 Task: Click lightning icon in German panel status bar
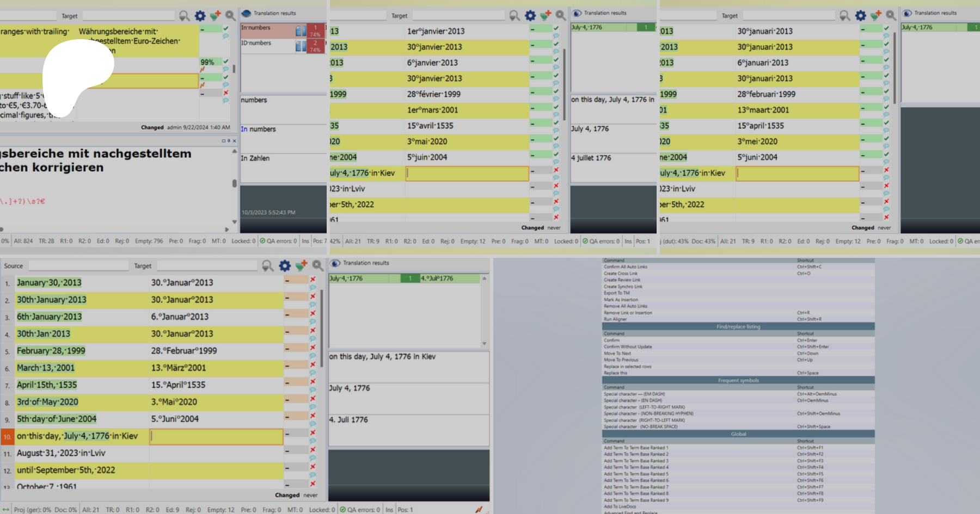pyautogui.click(x=478, y=510)
